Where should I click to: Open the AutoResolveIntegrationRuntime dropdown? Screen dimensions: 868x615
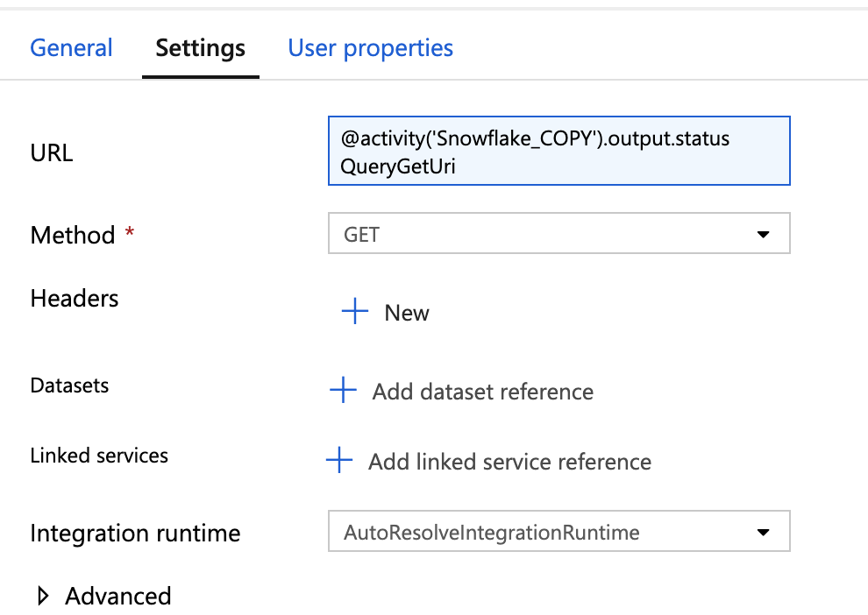coord(544,532)
